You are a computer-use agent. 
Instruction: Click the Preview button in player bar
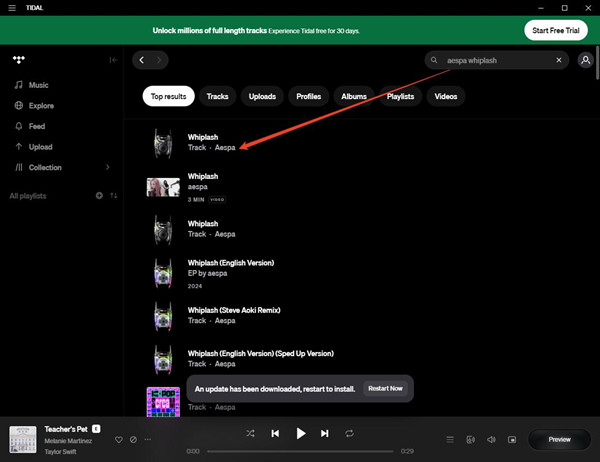click(x=559, y=439)
